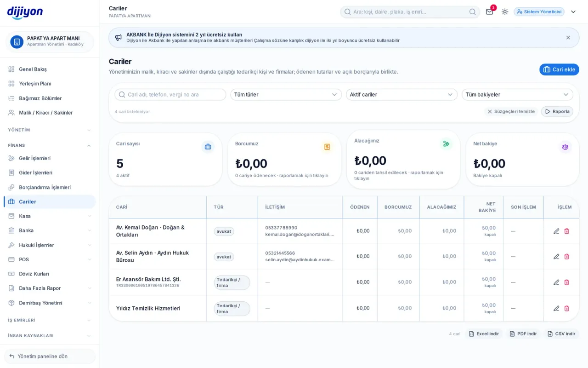
Task: Delete the Yıldız Temizlik Hizmetleri row
Action: [567, 308]
